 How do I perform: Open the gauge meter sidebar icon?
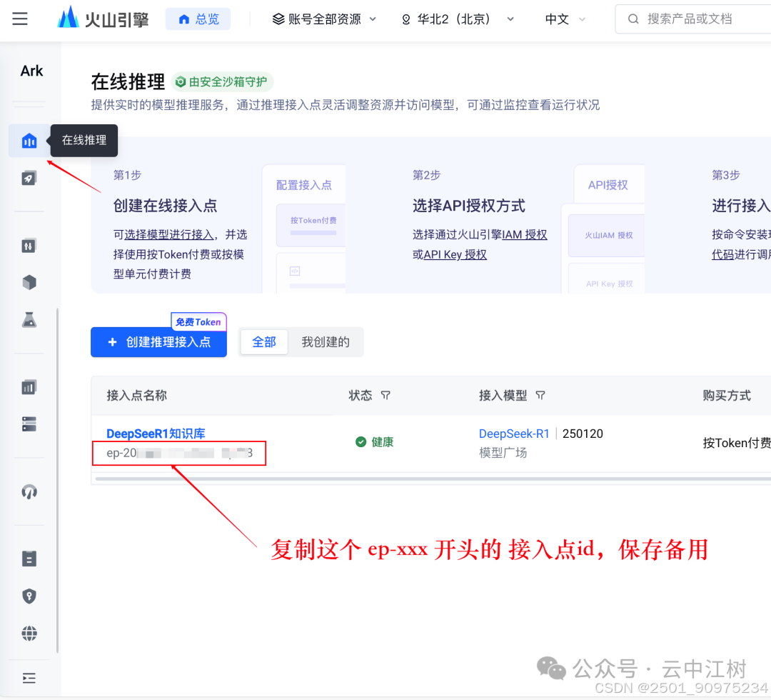pos(29,491)
